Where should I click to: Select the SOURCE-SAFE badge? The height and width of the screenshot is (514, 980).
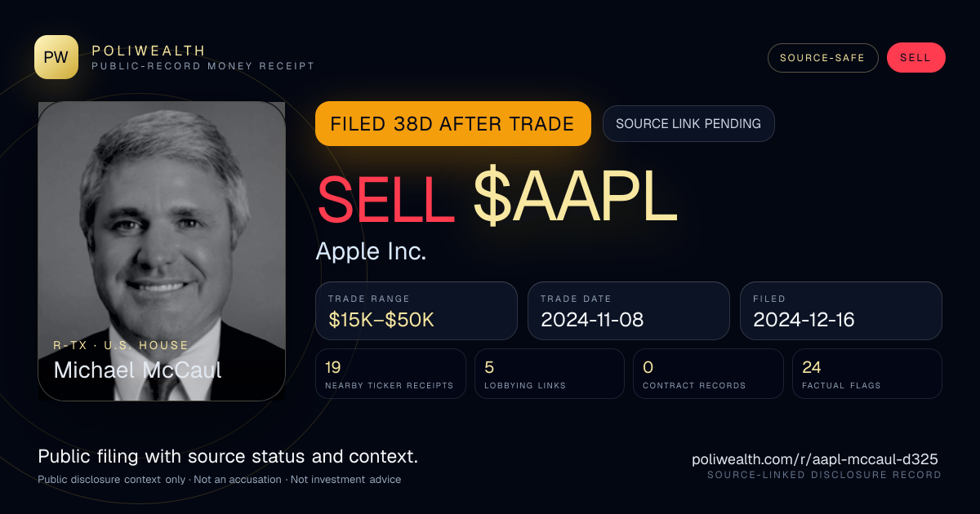822,58
